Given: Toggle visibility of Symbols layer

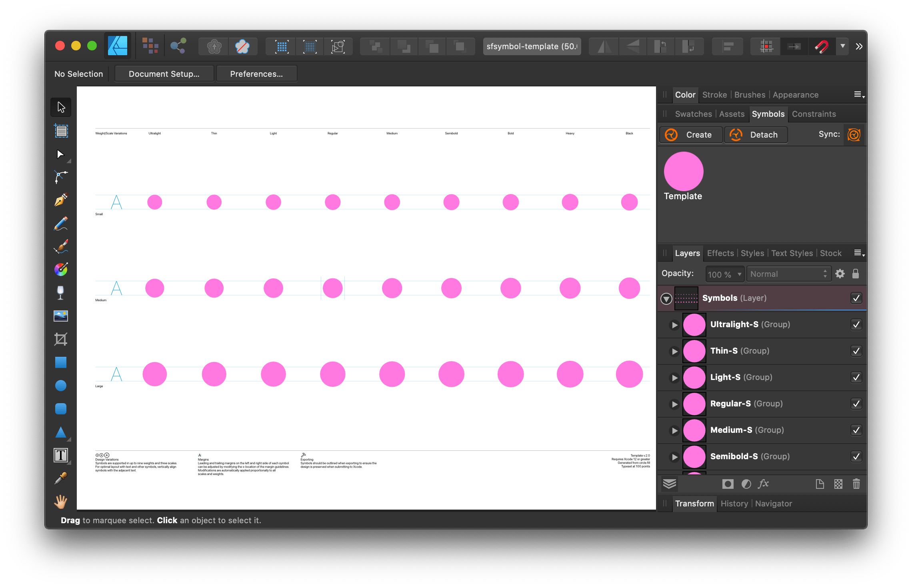Looking at the screenshot, I should 856,298.
